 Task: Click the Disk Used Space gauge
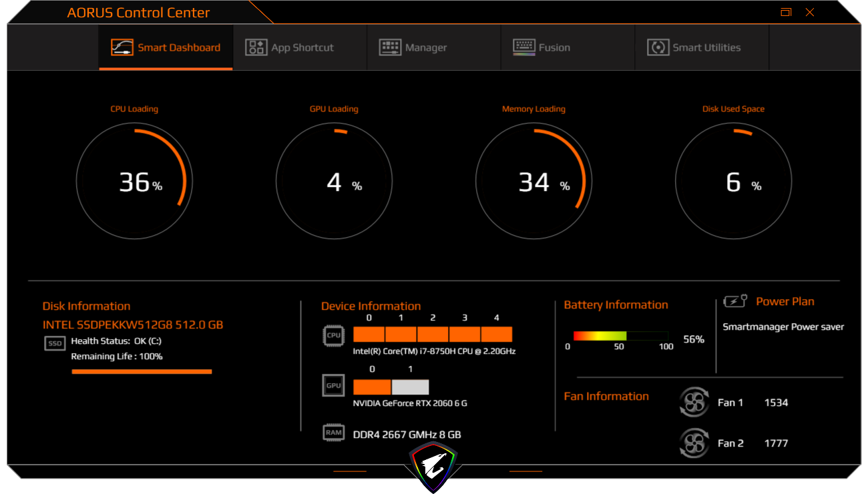733,181
